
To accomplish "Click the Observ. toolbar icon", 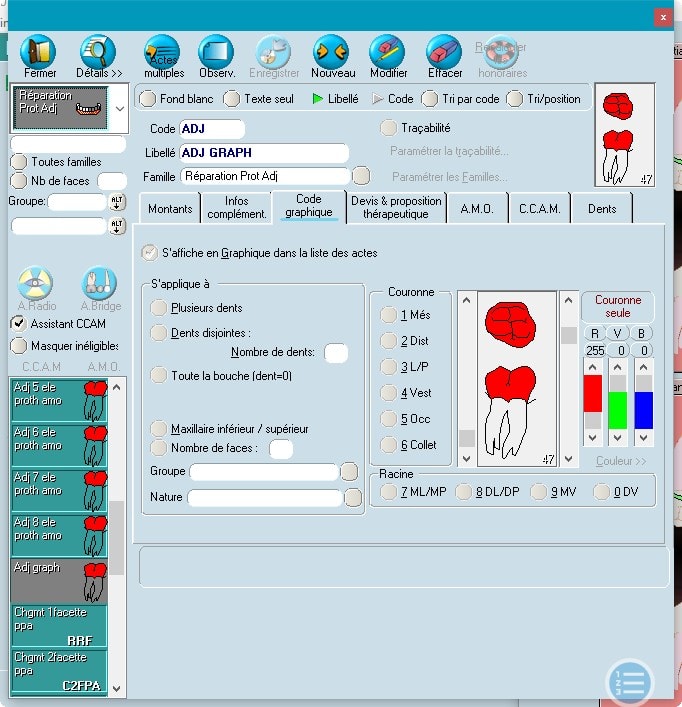I will pos(216,52).
